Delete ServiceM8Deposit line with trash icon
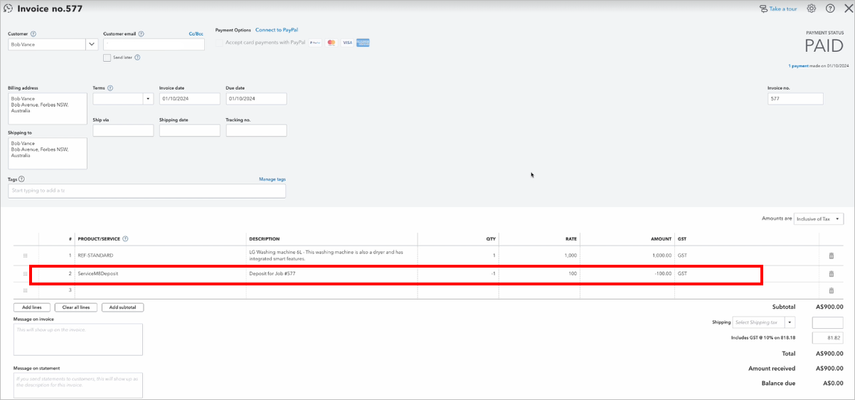This screenshot has width=855, height=400. [832, 274]
